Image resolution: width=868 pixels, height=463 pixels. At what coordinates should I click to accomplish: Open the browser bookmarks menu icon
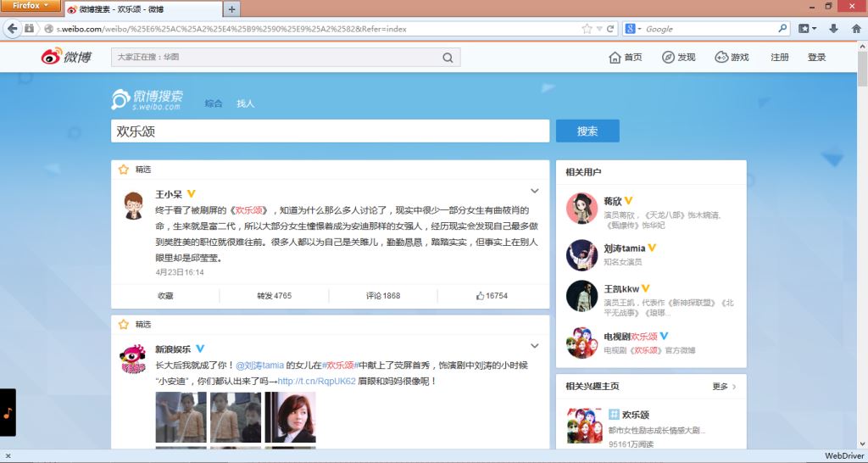(807, 29)
